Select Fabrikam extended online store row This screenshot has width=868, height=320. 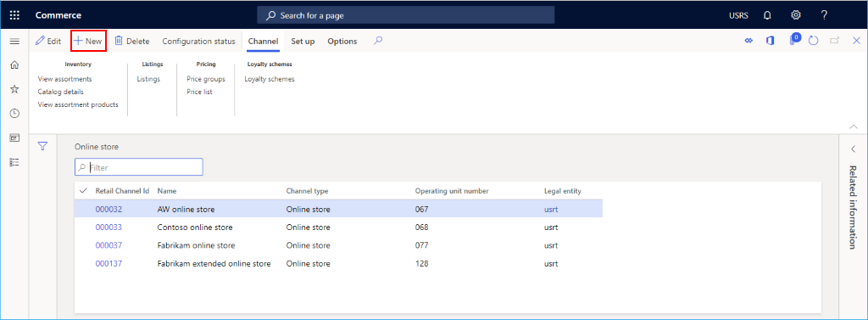(339, 264)
